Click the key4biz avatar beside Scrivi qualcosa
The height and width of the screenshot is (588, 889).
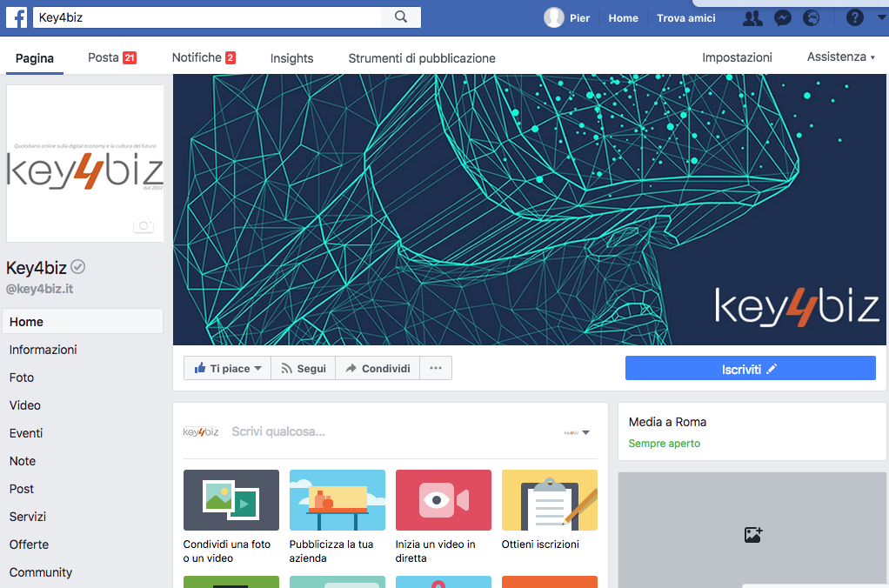[x=201, y=432]
